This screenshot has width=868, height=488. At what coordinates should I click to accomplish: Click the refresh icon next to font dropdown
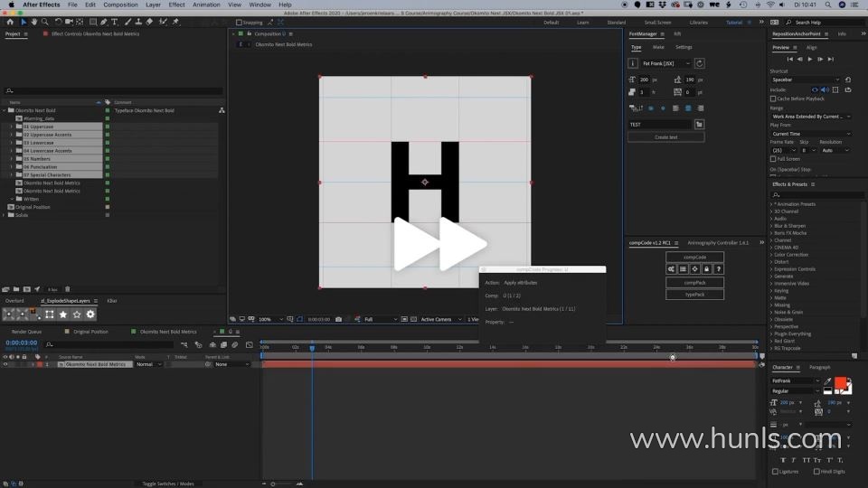click(700, 64)
